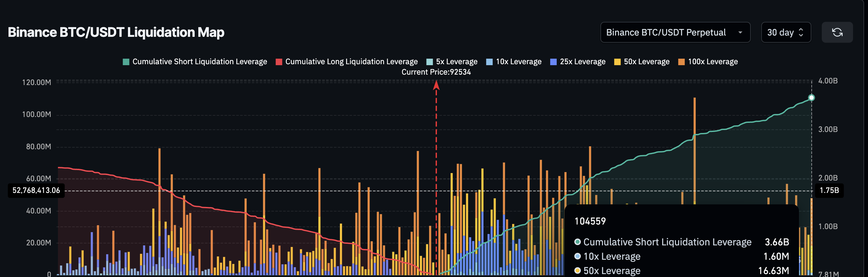Click the 40.00M left axis label
The image size is (868, 277).
(x=39, y=211)
